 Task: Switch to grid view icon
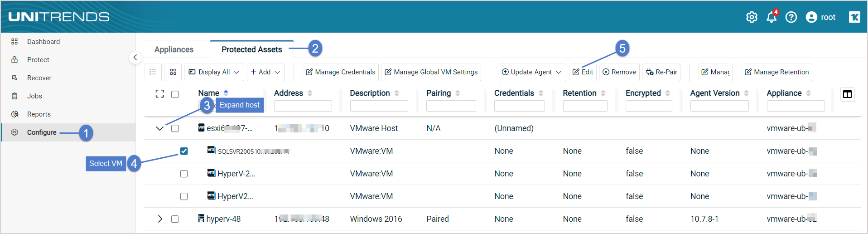173,72
